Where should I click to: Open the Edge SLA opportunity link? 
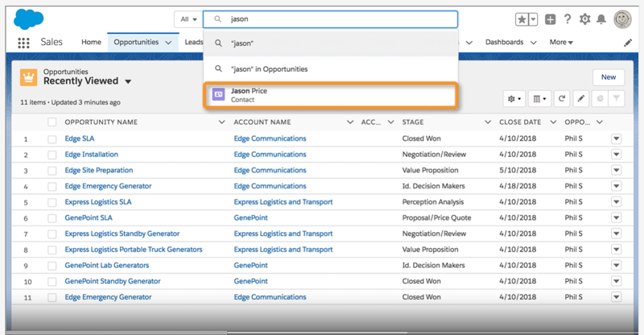(x=79, y=139)
